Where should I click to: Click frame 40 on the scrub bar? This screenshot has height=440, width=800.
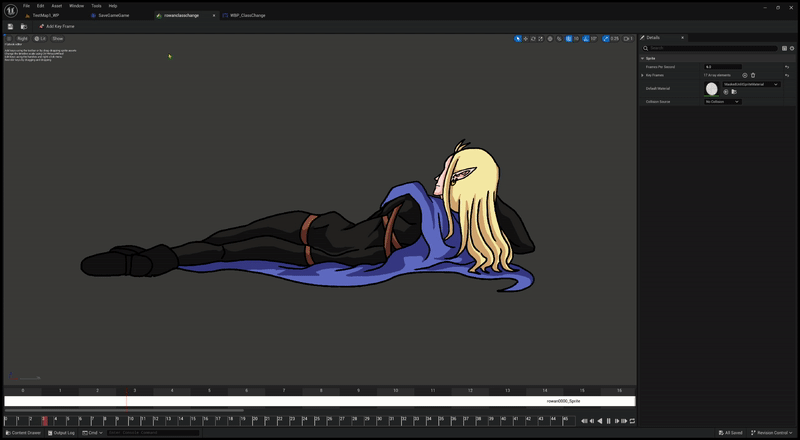[x=504, y=419]
